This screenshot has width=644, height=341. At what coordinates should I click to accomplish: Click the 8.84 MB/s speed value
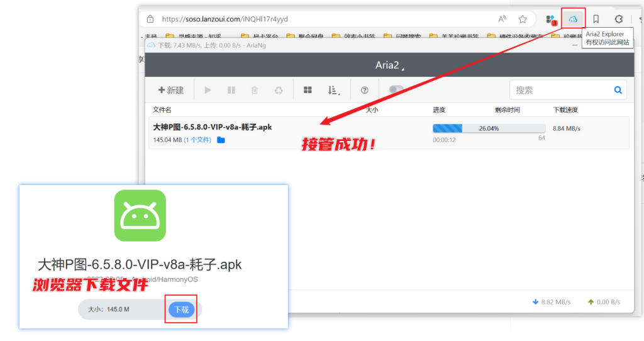click(567, 128)
